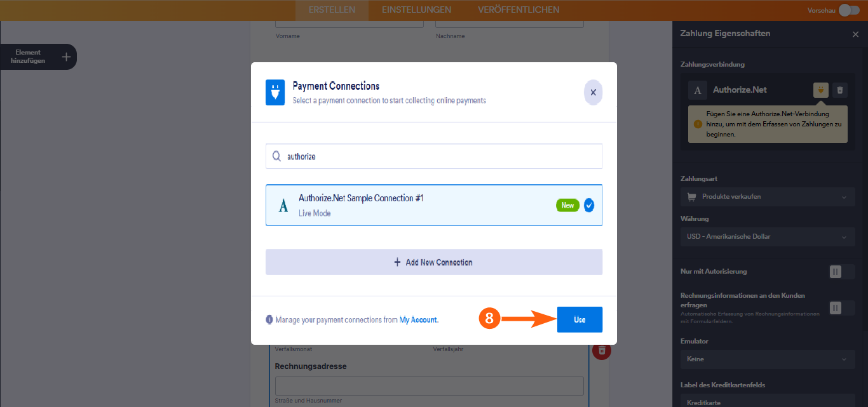
Task: Click the blue Payment Connections plug icon
Action: tap(275, 93)
